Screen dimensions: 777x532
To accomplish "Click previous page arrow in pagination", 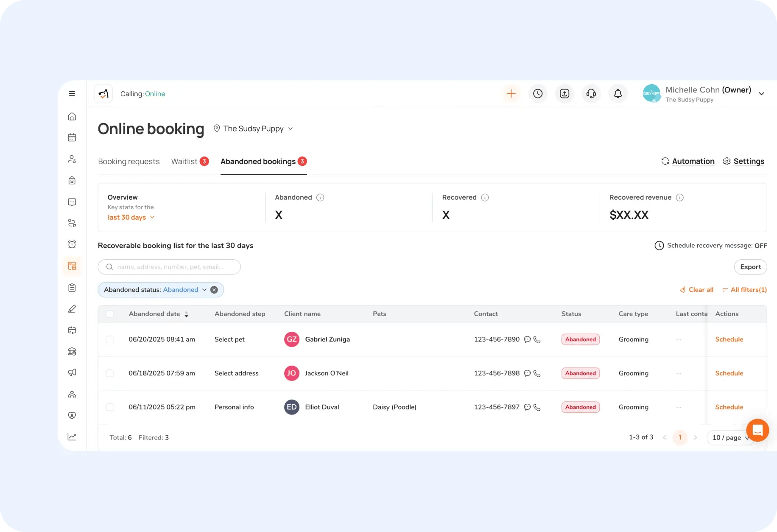I will point(665,437).
